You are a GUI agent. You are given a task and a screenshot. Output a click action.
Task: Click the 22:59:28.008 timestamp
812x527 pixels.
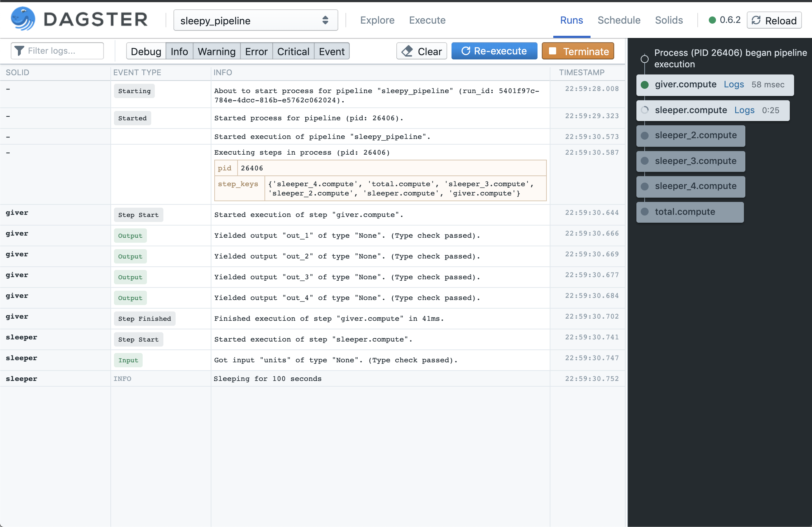[x=592, y=89]
